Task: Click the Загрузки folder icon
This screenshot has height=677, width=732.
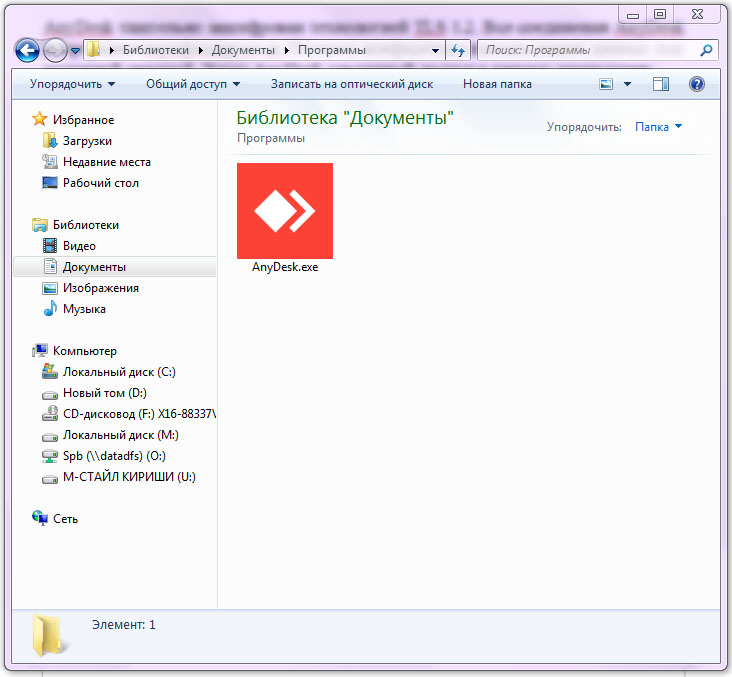Action: coord(49,140)
